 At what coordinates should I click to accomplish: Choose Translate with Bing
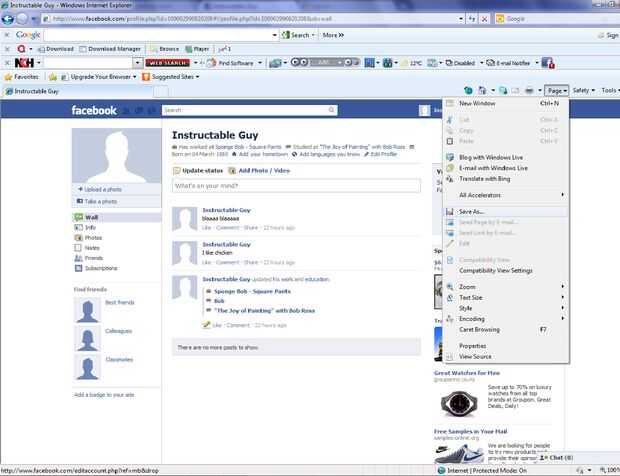tap(506, 179)
